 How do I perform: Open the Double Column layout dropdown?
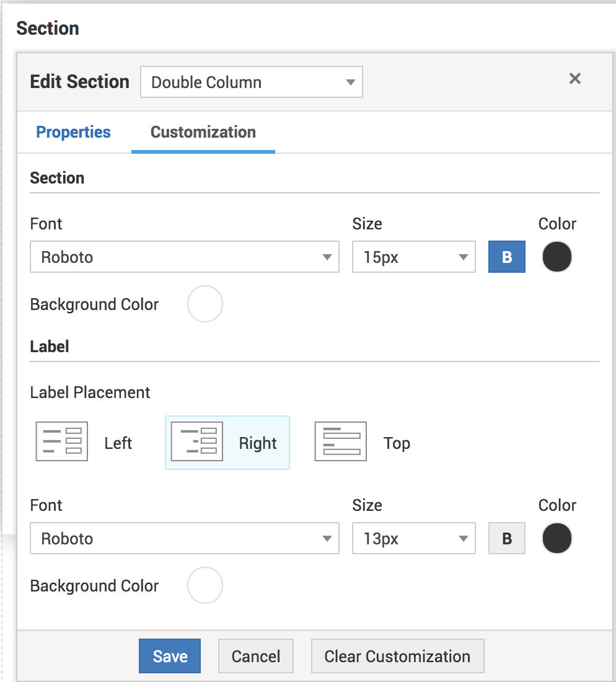click(252, 82)
